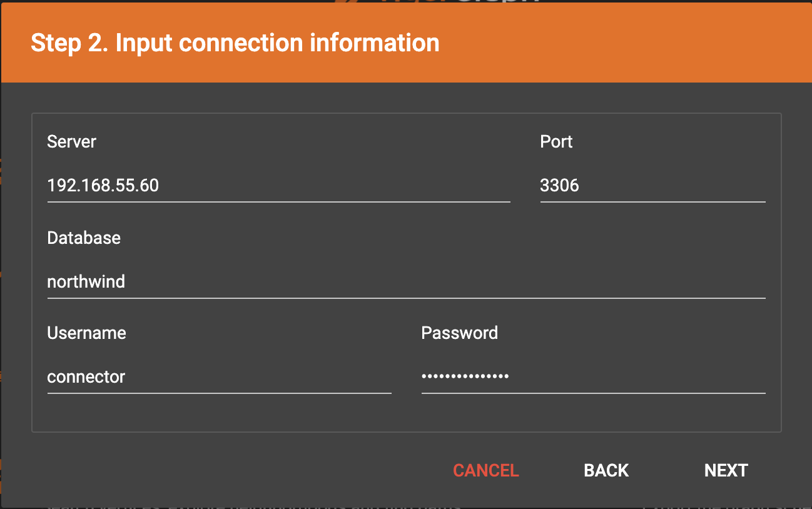Screen dimensions: 812x509
Task: Click the connector username text
Action: click(86, 377)
